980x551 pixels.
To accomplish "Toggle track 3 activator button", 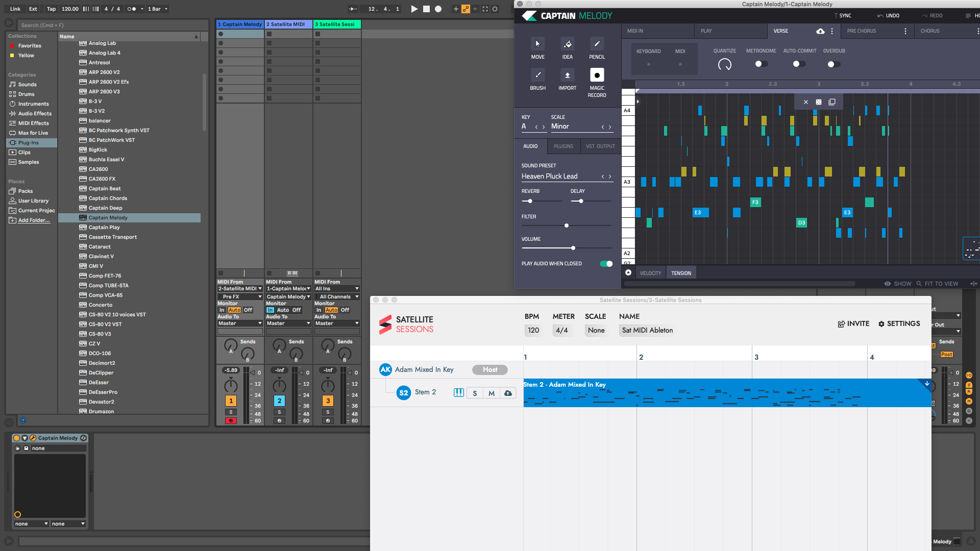I will tap(328, 401).
